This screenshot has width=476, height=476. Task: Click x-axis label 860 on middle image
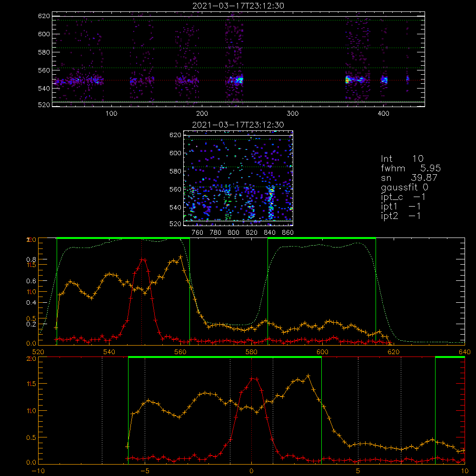[x=288, y=233]
